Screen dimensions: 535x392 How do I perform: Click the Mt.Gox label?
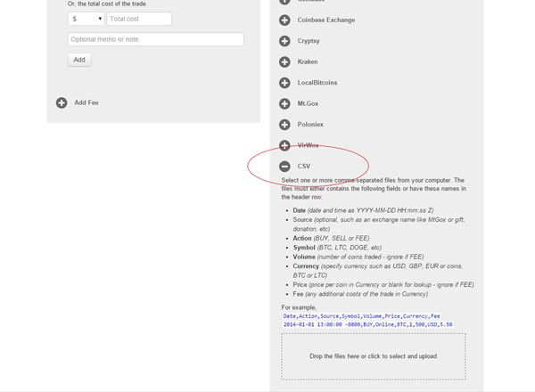pyautogui.click(x=308, y=103)
